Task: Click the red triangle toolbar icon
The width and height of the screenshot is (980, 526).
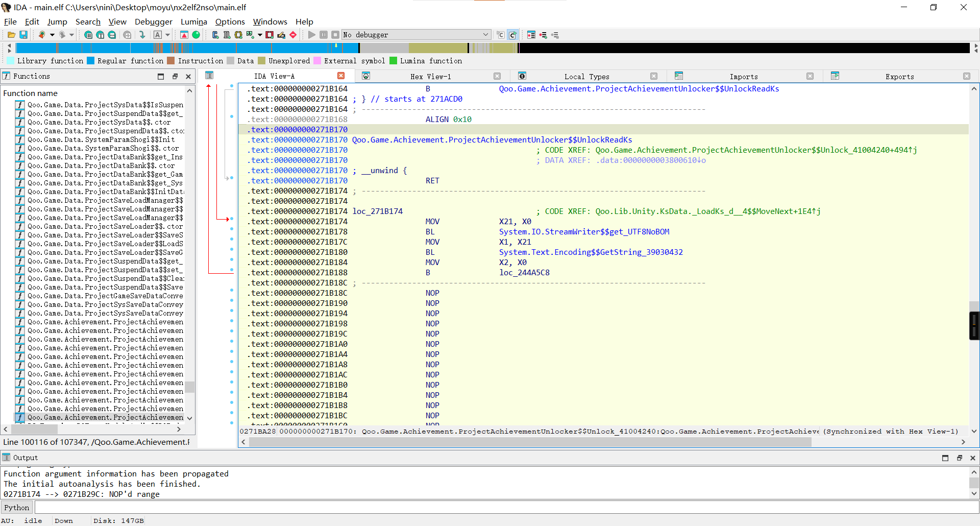Action: click(184, 35)
